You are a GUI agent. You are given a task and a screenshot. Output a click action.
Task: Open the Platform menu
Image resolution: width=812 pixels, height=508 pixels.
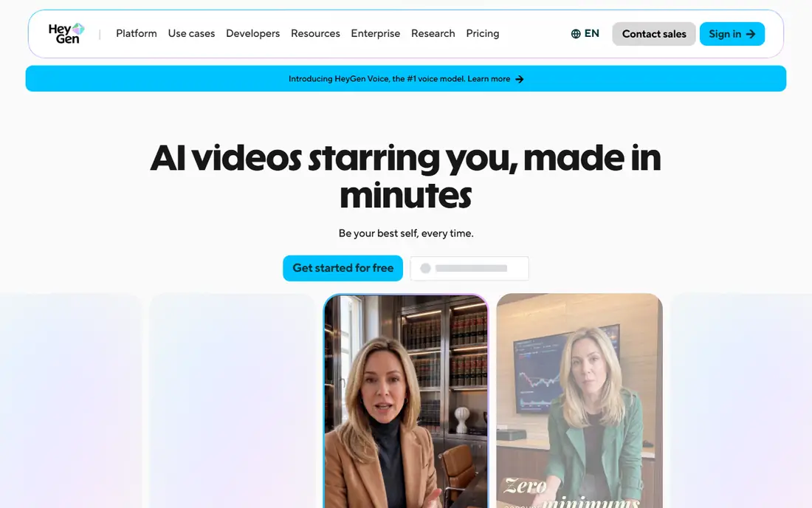[137, 34]
